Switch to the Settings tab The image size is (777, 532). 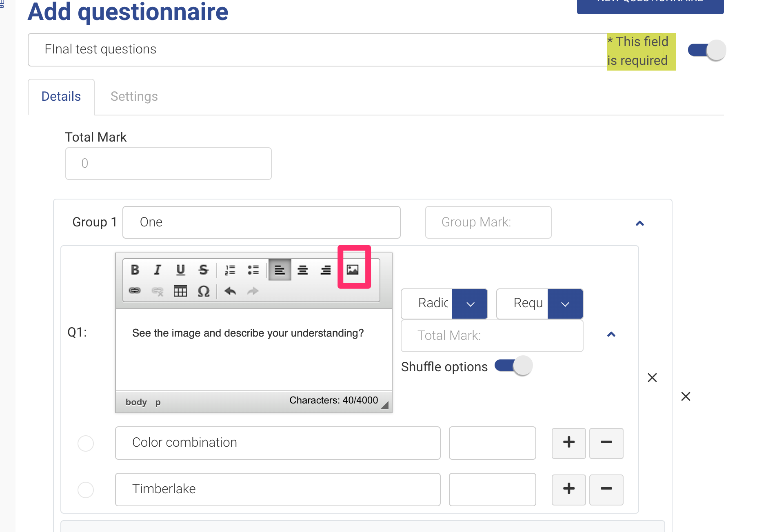click(x=134, y=97)
